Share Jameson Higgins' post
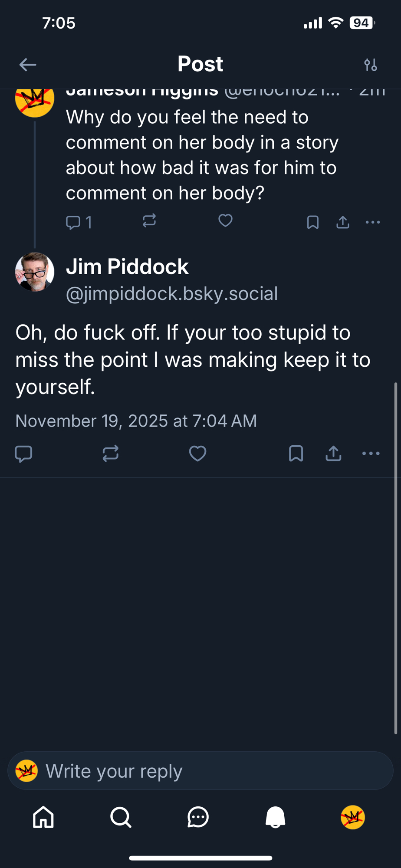Image resolution: width=401 pixels, height=868 pixels. (343, 222)
